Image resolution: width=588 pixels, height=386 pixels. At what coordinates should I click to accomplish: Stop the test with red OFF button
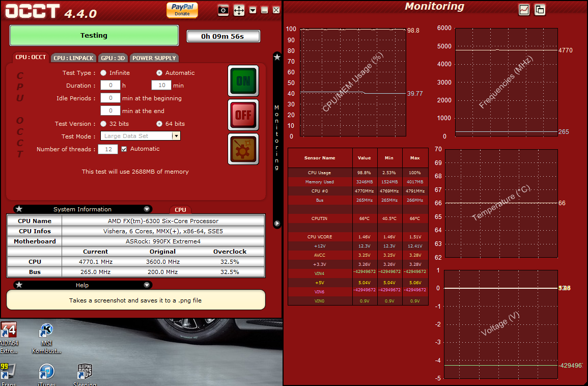click(x=243, y=115)
